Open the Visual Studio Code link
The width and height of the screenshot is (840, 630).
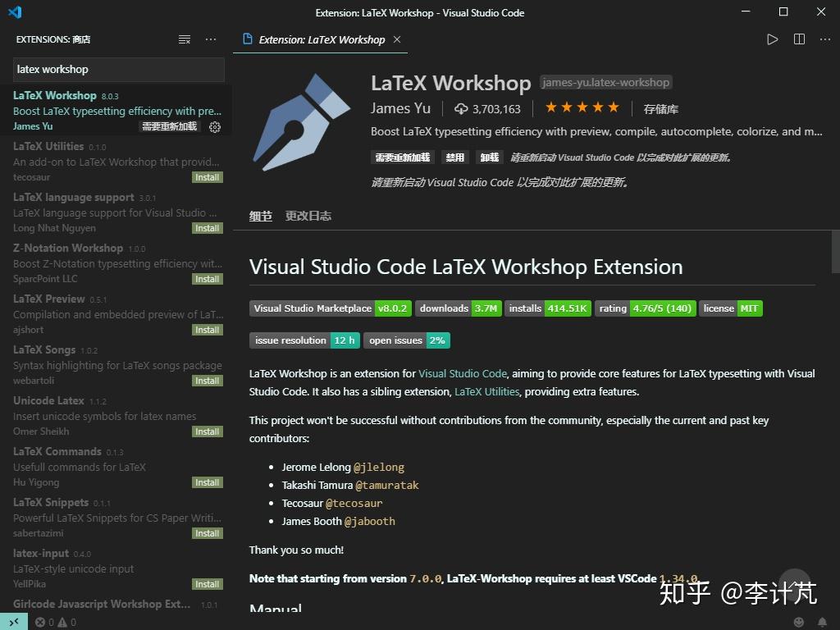click(463, 372)
